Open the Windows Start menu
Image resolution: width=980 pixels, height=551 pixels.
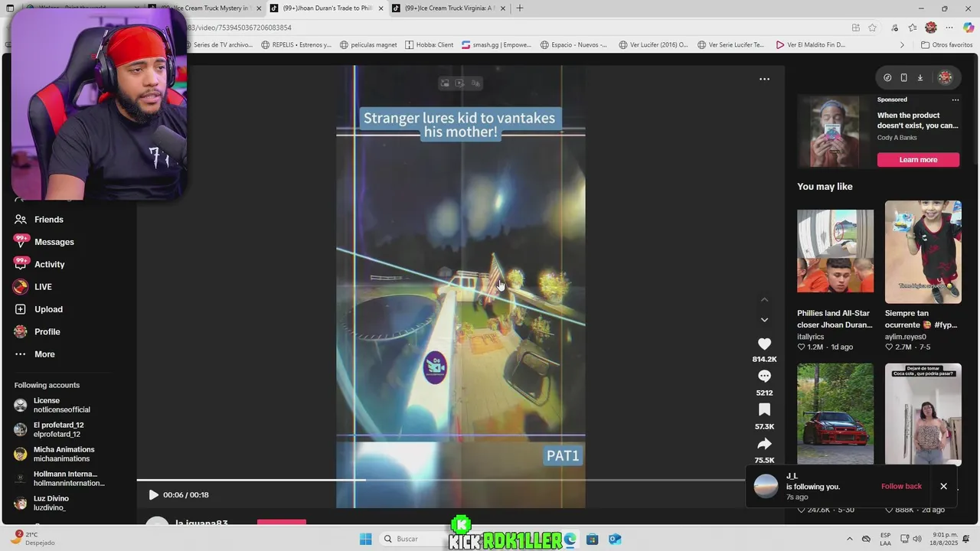point(366,539)
